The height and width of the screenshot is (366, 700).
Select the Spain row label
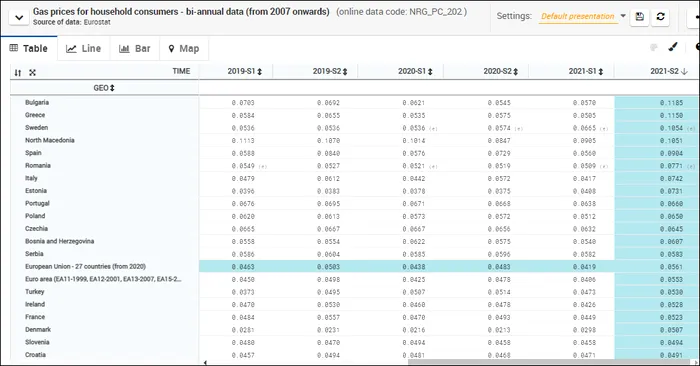(x=33, y=153)
